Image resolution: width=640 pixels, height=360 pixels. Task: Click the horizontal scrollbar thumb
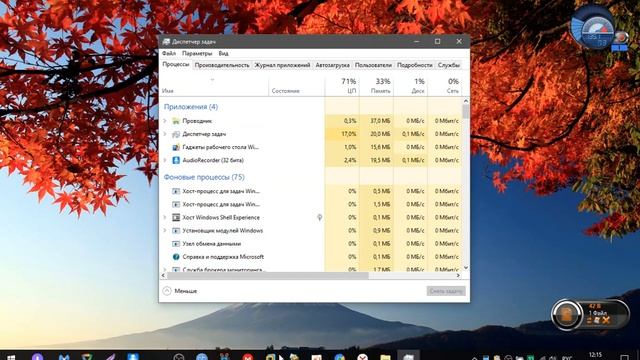click(268, 276)
